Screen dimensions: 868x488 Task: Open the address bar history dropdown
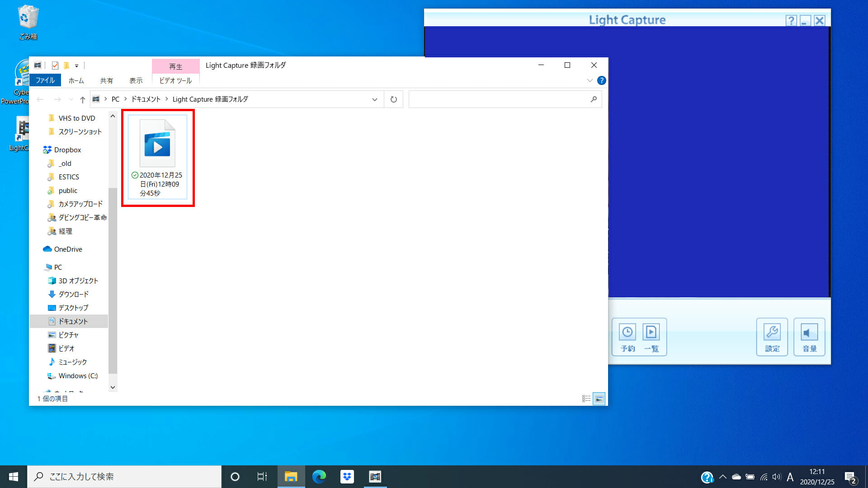coord(375,99)
